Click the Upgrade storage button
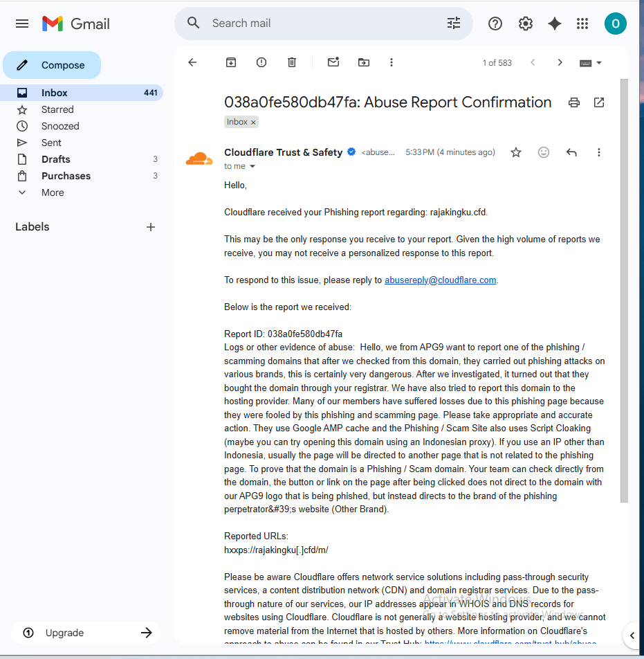 (x=86, y=633)
